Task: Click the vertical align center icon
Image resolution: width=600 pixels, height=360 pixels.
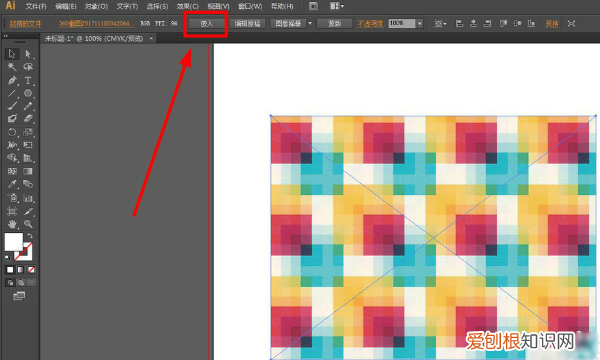Action: click(517, 23)
